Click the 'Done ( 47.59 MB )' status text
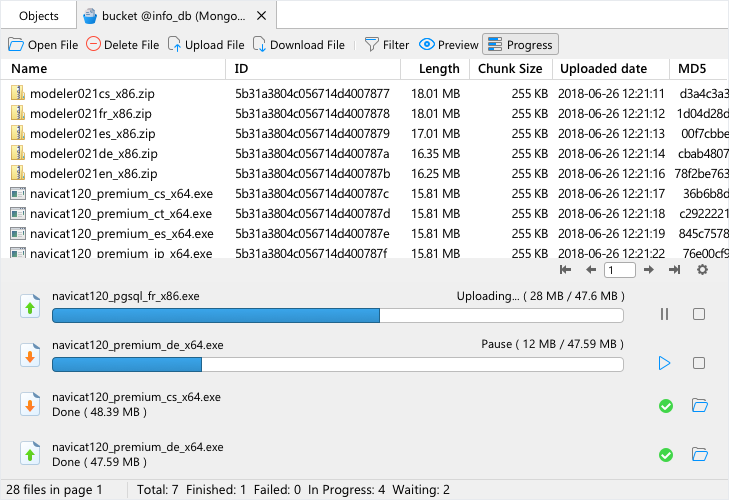Image resolution: width=729 pixels, height=500 pixels. (99, 462)
